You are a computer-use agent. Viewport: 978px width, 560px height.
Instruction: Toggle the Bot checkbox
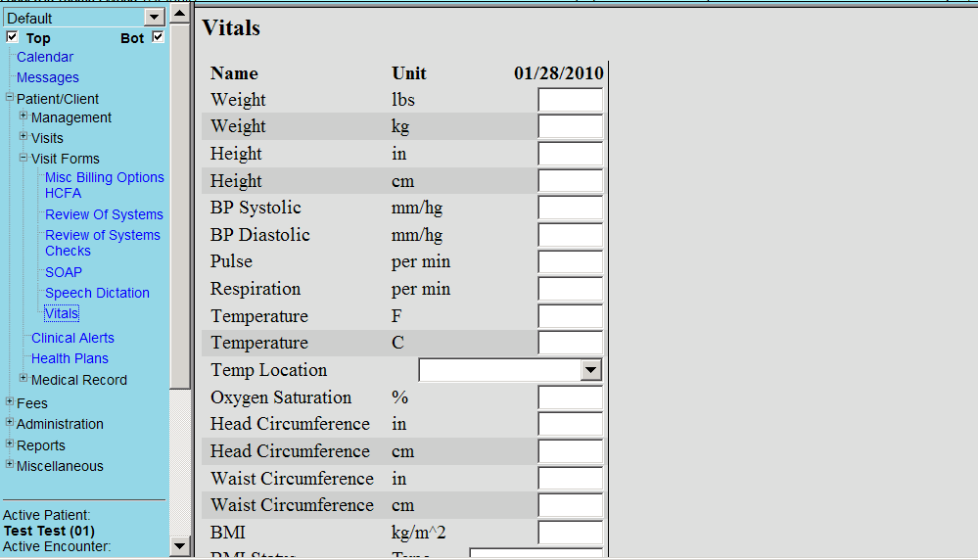(158, 37)
